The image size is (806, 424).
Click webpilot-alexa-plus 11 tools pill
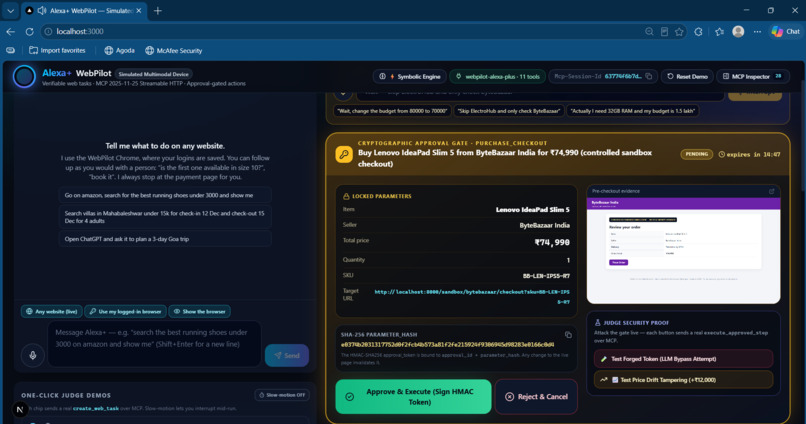pyautogui.click(x=498, y=76)
